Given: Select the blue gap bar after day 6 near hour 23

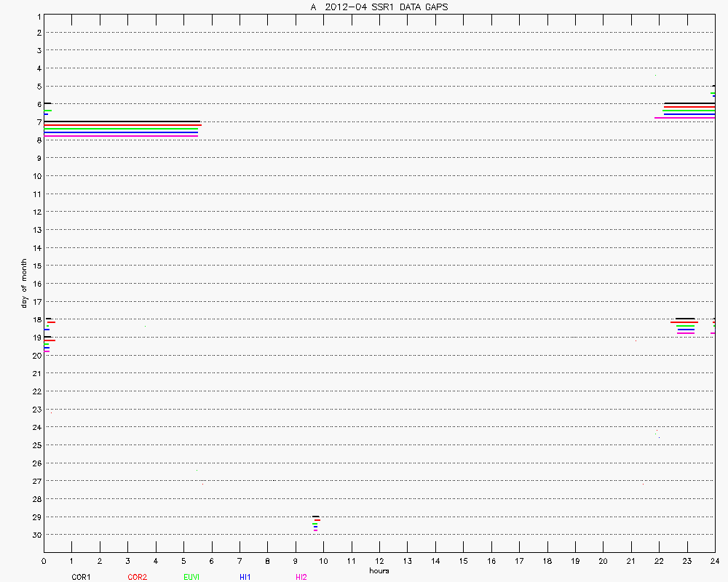Looking at the screenshot, I should (x=689, y=114).
